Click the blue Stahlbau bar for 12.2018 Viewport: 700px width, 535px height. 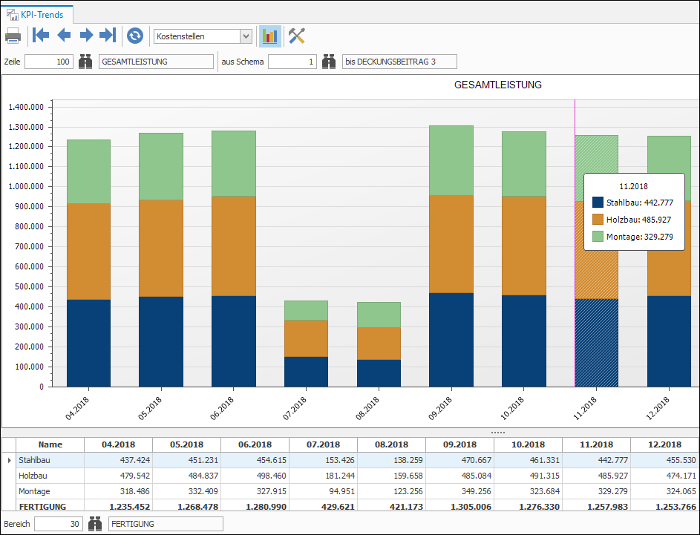tap(669, 341)
